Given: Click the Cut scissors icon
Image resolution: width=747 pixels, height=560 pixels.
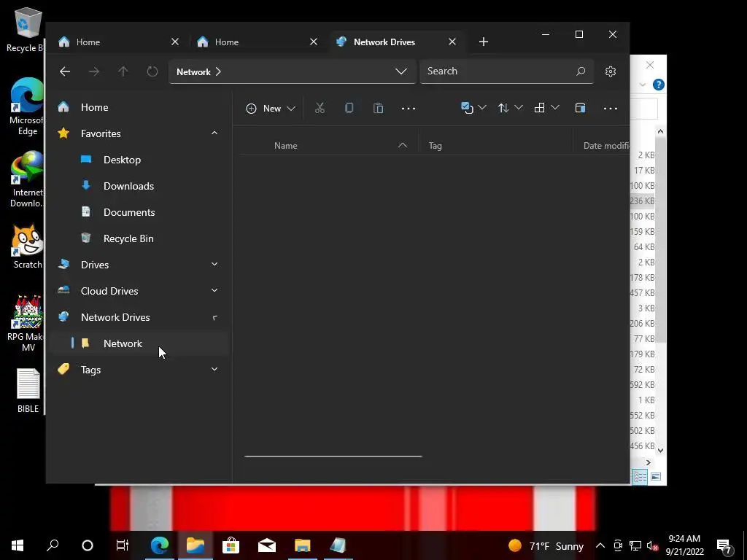Looking at the screenshot, I should point(320,108).
